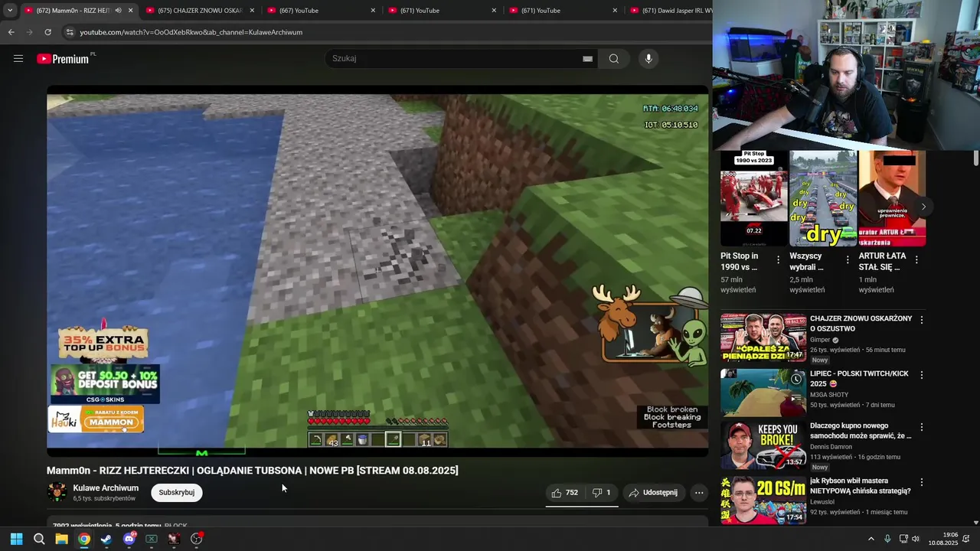The height and width of the screenshot is (551, 980).
Task: Open the Windows Start menu
Action: point(16,539)
